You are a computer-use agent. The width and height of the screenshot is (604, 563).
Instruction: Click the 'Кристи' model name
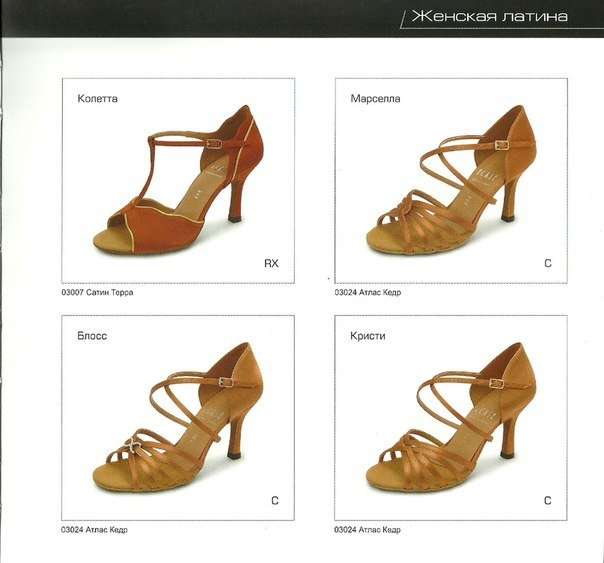367,336
